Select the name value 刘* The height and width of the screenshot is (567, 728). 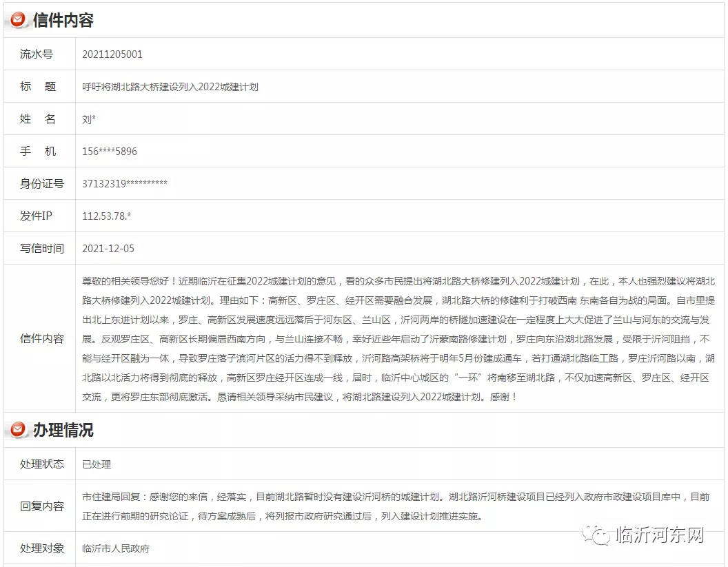point(89,119)
